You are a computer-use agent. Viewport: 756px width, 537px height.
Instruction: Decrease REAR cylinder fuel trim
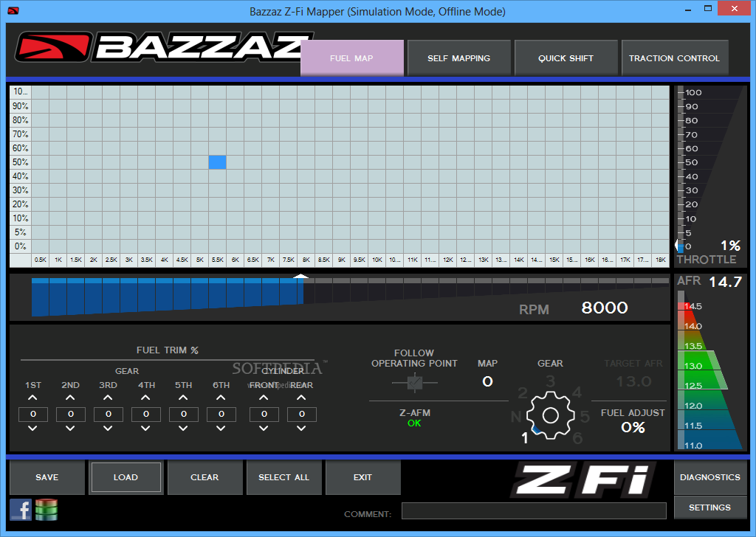(301, 428)
